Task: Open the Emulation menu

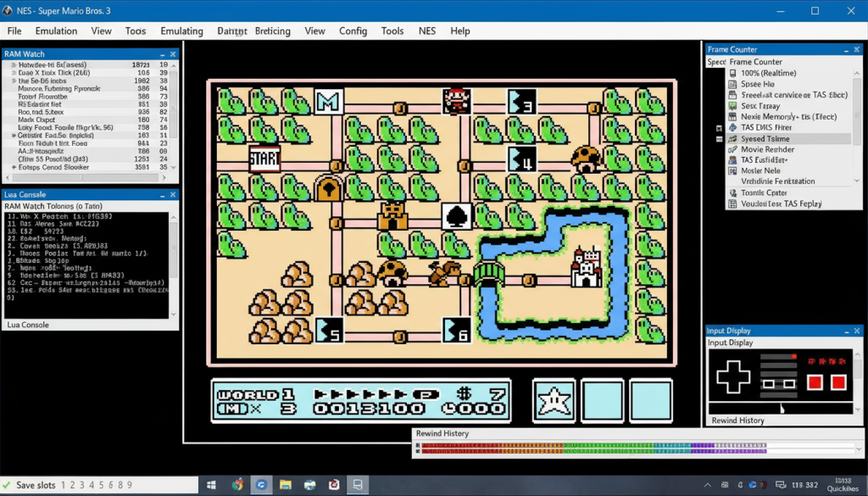Action: pos(57,31)
